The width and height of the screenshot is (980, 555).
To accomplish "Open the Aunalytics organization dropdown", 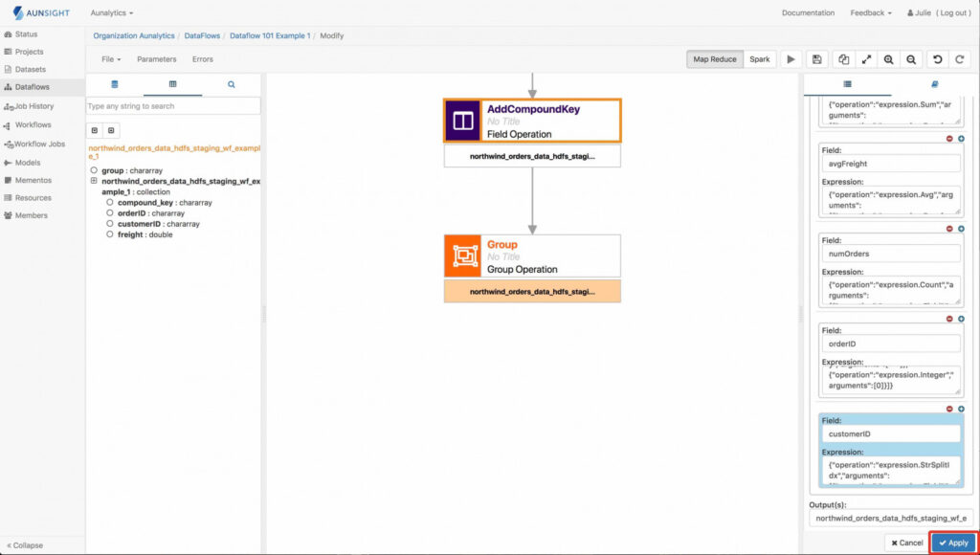I will click(x=109, y=12).
